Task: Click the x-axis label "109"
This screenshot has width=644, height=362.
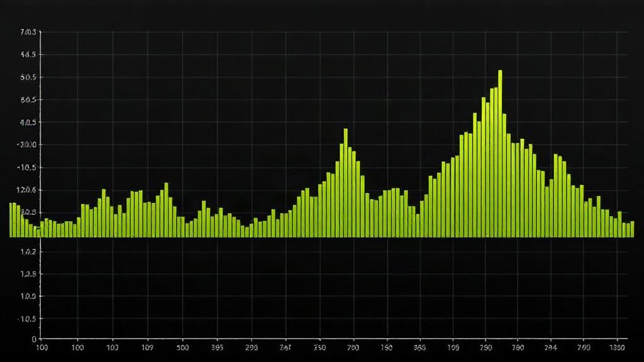Action: point(147,348)
